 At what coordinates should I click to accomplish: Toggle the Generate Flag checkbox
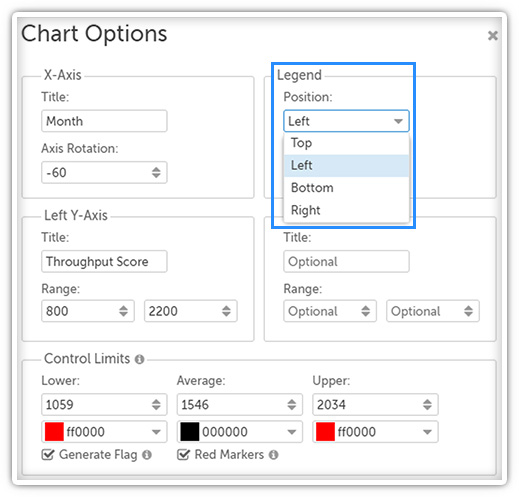pyautogui.click(x=48, y=454)
